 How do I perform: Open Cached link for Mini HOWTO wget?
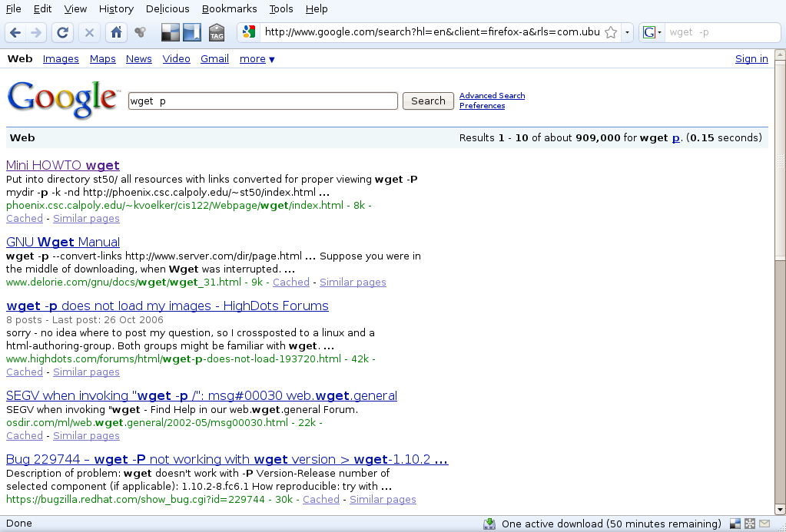pos(25,219)
